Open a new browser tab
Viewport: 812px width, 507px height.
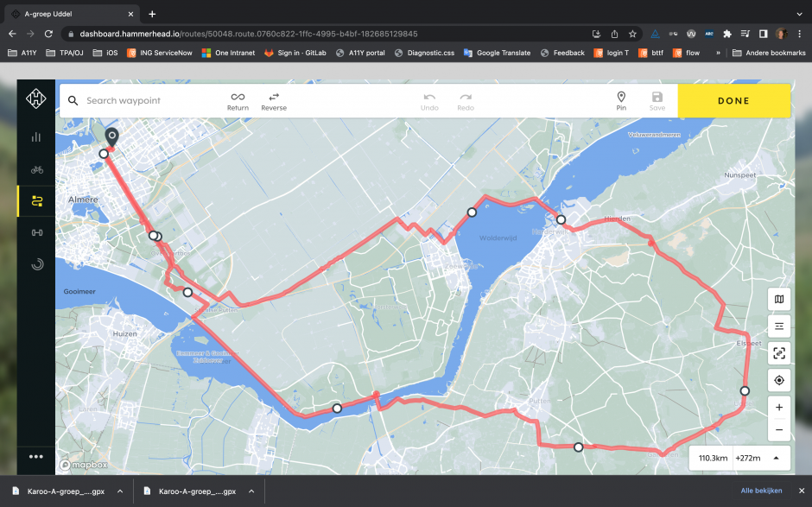click(x=152, y=14)
